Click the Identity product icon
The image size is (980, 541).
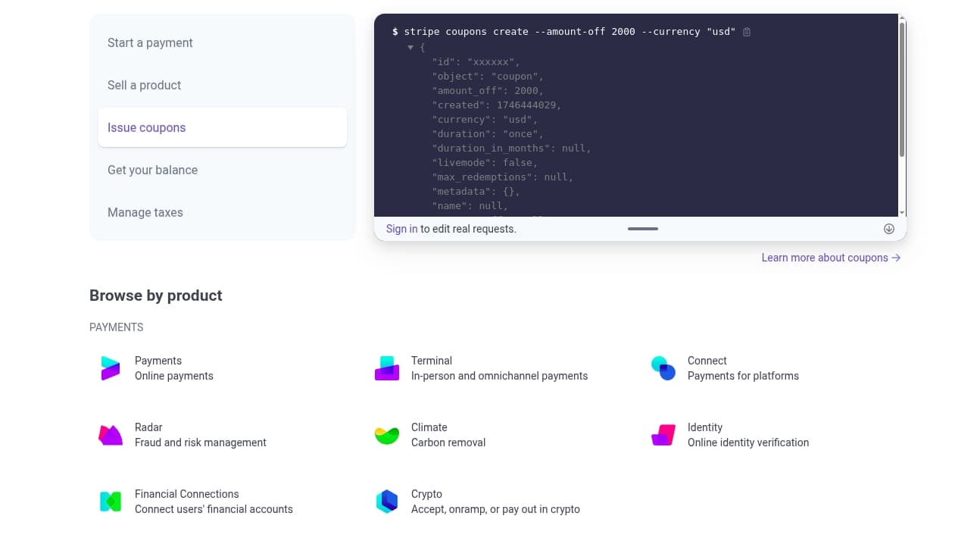(663, 435)
